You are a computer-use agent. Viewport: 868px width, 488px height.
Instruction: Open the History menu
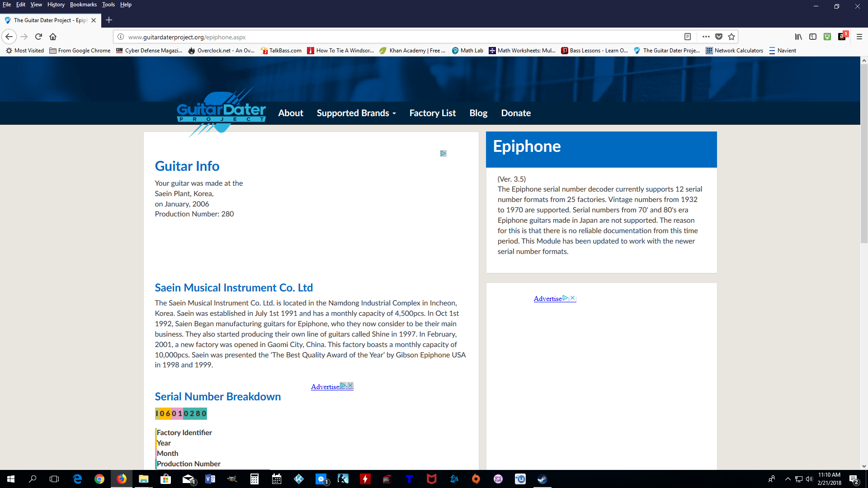click(56, 5)
